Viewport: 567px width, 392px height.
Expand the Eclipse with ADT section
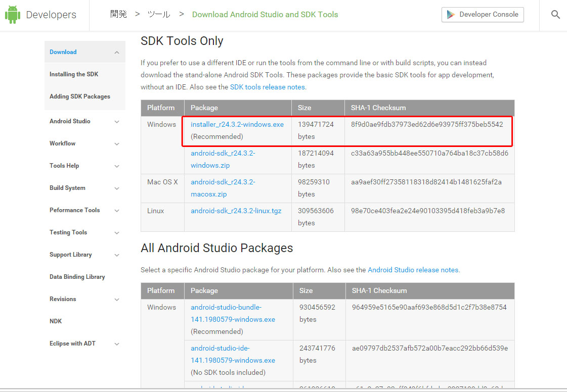coord(117,344)
